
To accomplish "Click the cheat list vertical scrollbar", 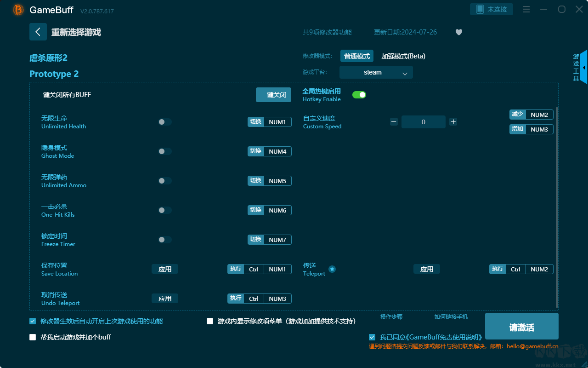I will pos(557,207).
